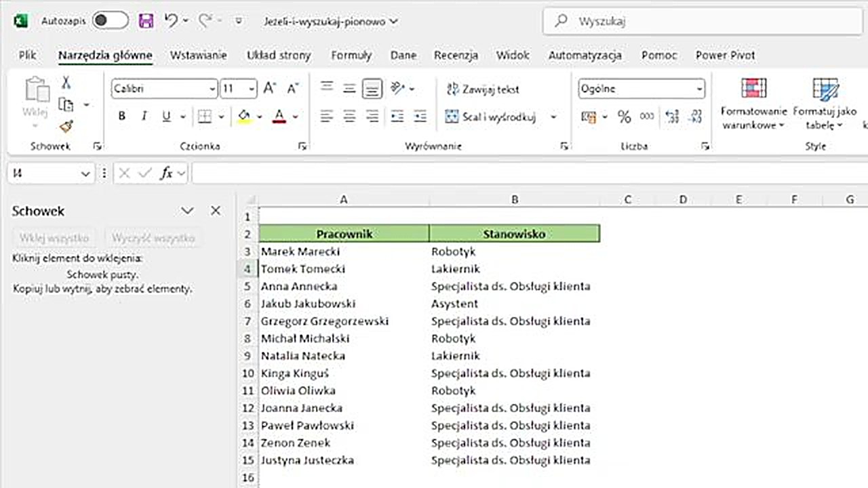Viewport: 868px width, 488px height.
Task: Open the font size dropdown
Action: tap(251, 89)
